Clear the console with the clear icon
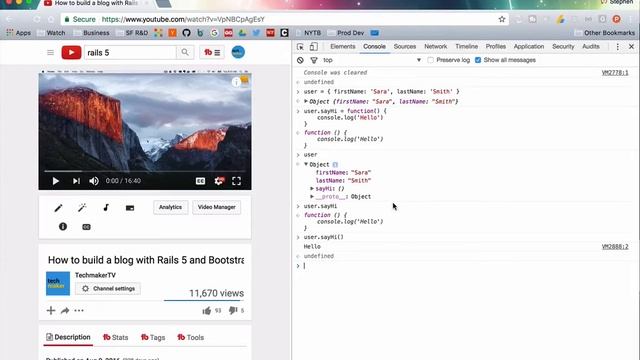 300,60
